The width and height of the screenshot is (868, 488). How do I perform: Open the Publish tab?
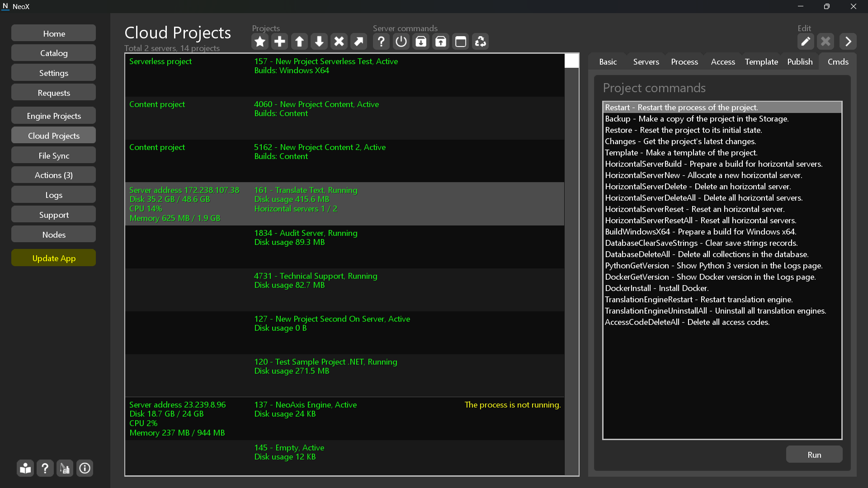click(800, 62)
